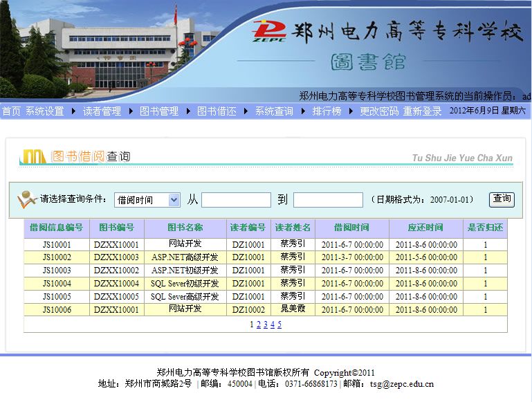Click reader number DZ10002
The width and height of the screenshot is (532, 402).
click(x=248, y=309)
